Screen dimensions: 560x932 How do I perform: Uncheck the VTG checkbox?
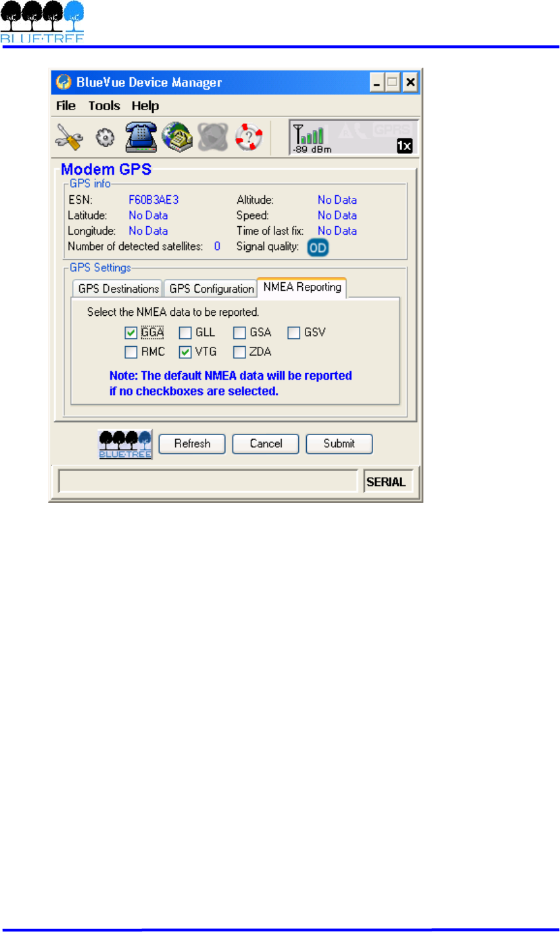(x=185, y=352)
